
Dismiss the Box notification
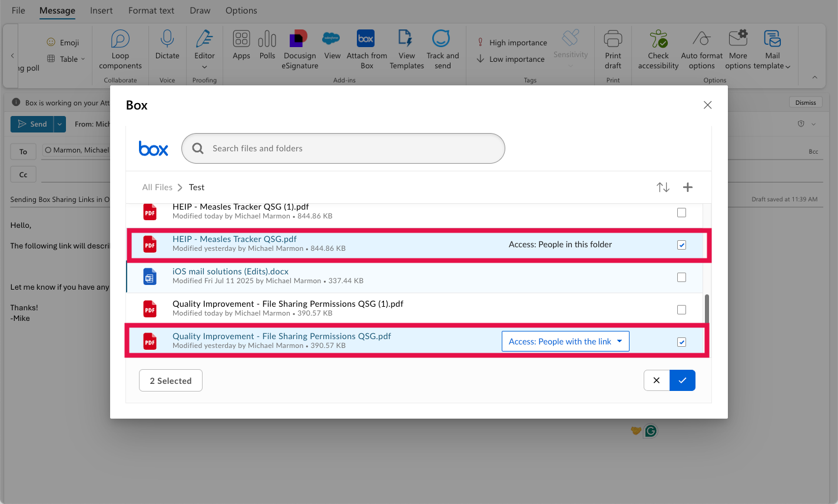[x=806, y=102]
